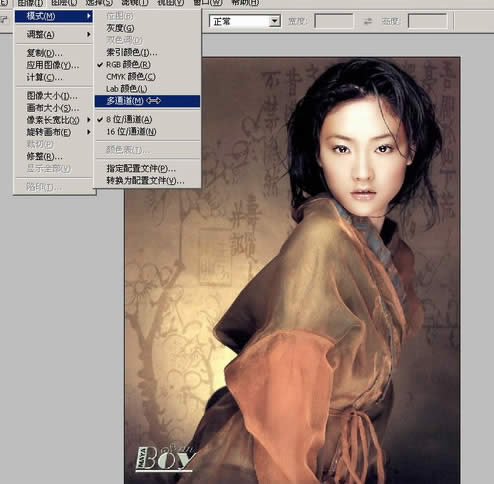
Task: Open 应用图像(Y)... command
Action: coord(53,65)
